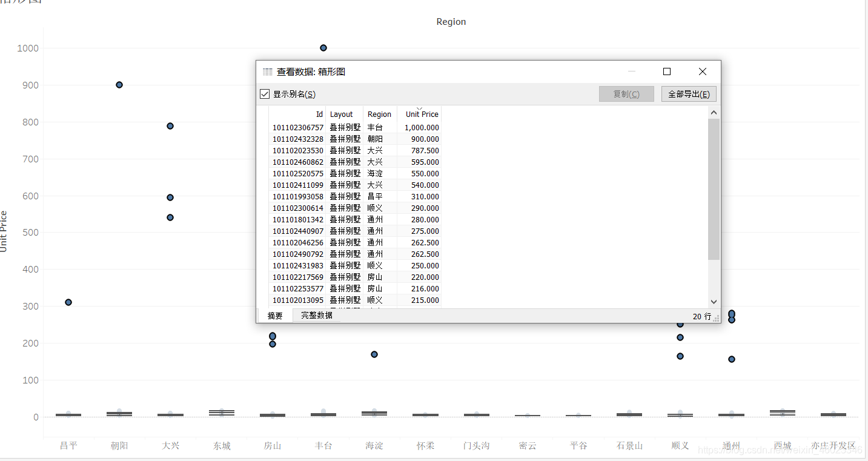
Task: Click the 787.500 Unit Price cell
Action: point(419,150)
